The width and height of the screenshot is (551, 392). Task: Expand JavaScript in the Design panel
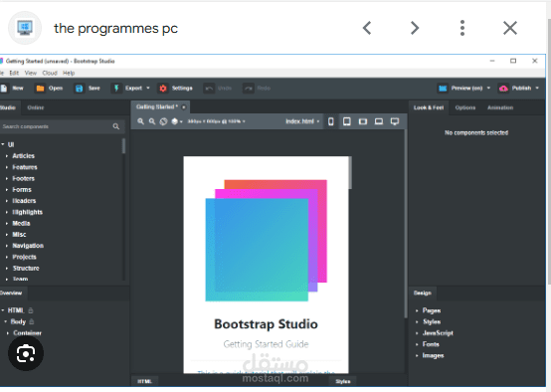point(417,333)
